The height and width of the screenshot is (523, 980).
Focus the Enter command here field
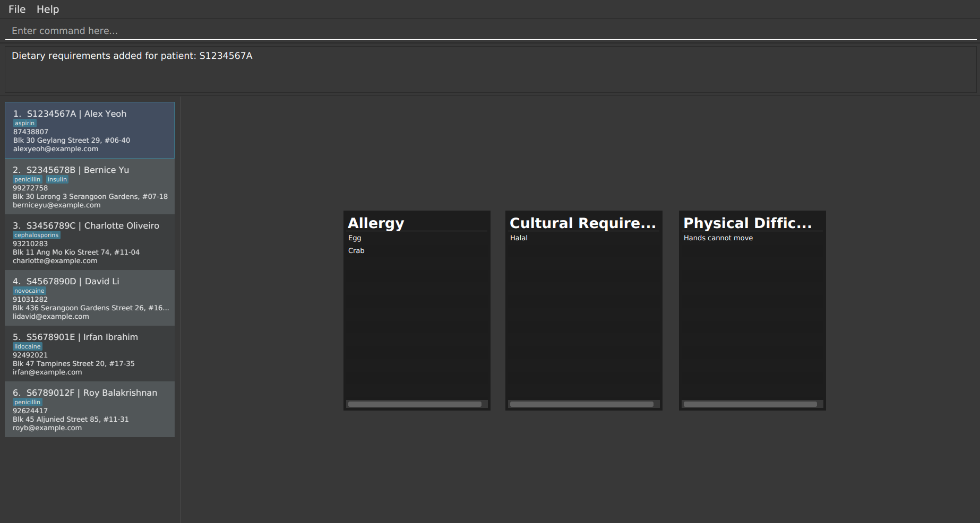[491, 31]
